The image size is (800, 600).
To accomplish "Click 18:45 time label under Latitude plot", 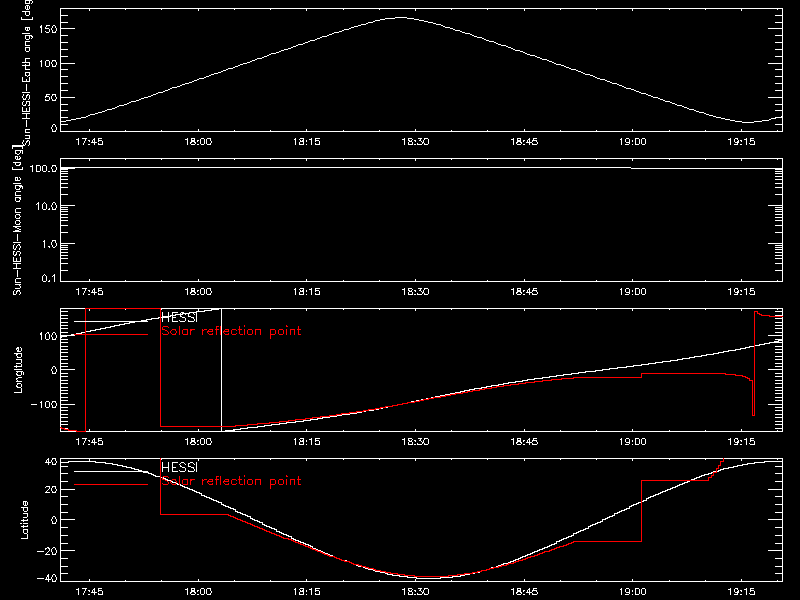I will (x=524, y=592).
